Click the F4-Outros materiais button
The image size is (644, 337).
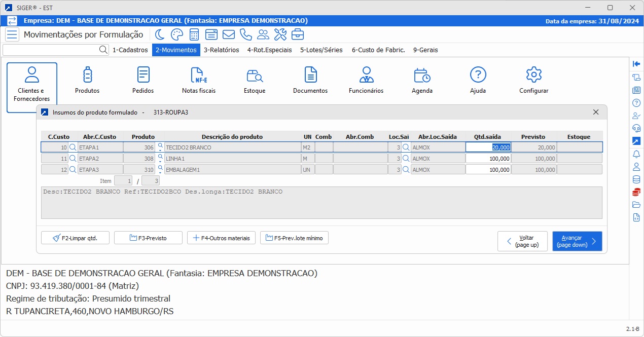[x=222, y=238]
